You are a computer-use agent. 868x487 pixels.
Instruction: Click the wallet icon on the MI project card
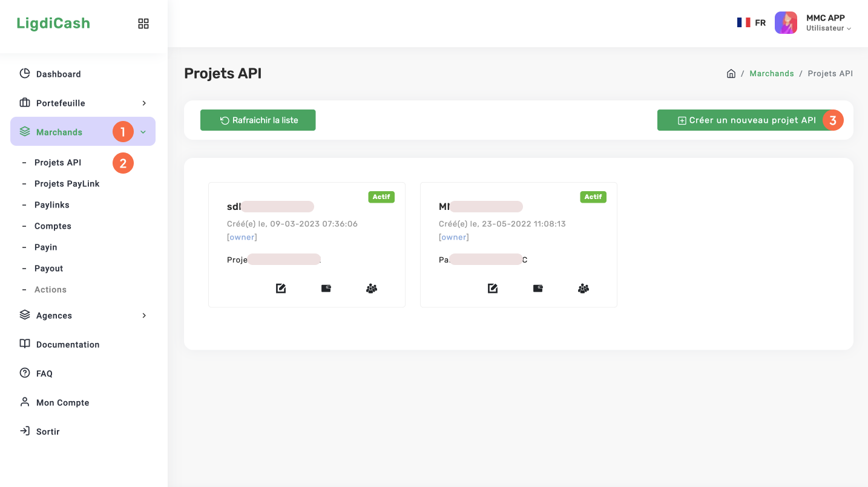[538, 288]
